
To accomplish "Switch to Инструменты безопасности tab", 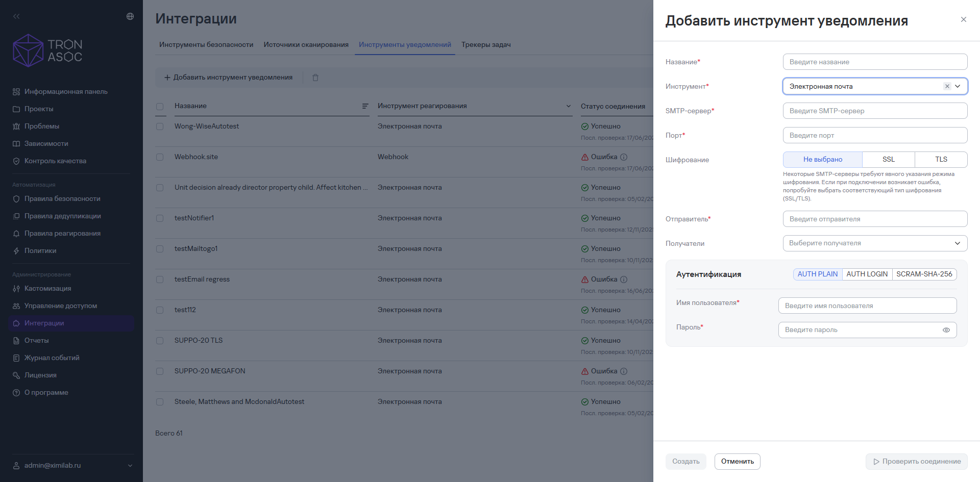I will [206, 45].
